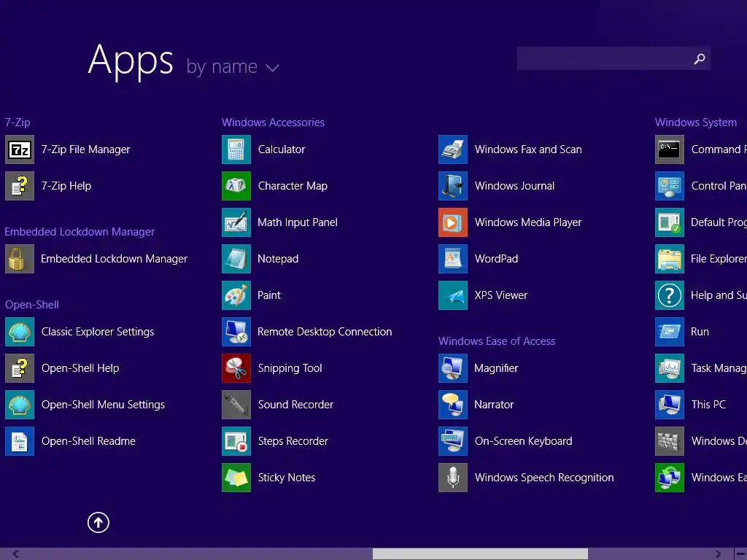
Task: Open the Sound Recorder microphone icon
Action: (x=236, y=405)
